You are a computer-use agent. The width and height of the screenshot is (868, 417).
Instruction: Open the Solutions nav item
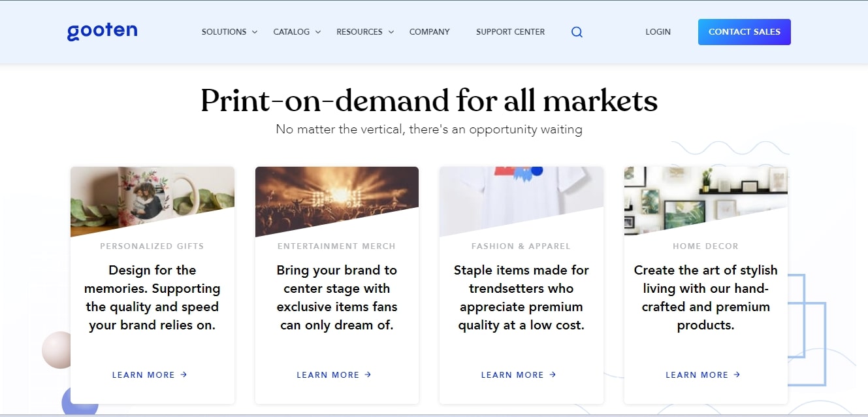point(224,32)
